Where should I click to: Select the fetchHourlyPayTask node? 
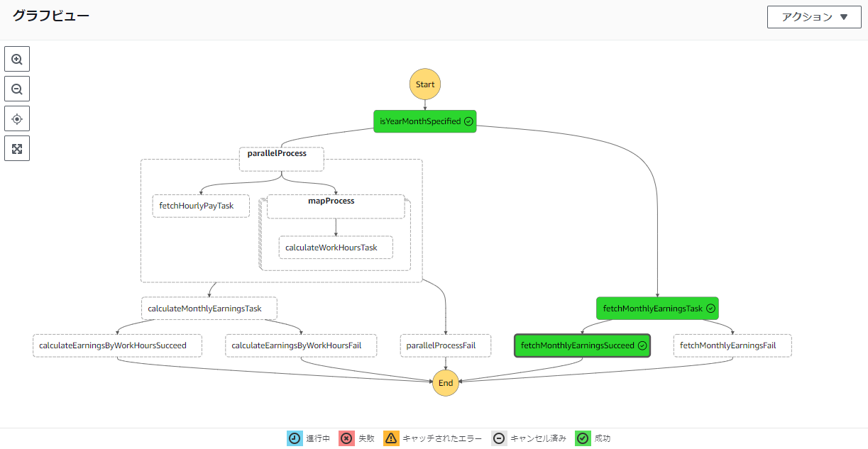tap(201, 206)
